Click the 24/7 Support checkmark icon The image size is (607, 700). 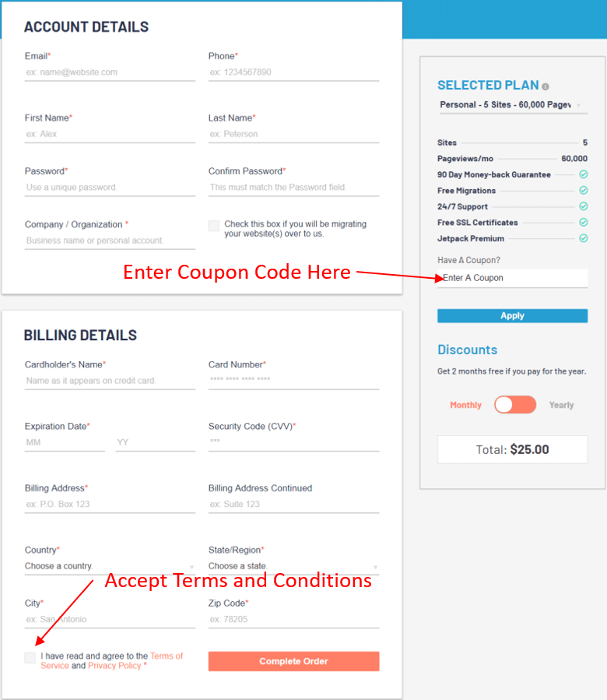pyautogui.click(x=583, y=206)
